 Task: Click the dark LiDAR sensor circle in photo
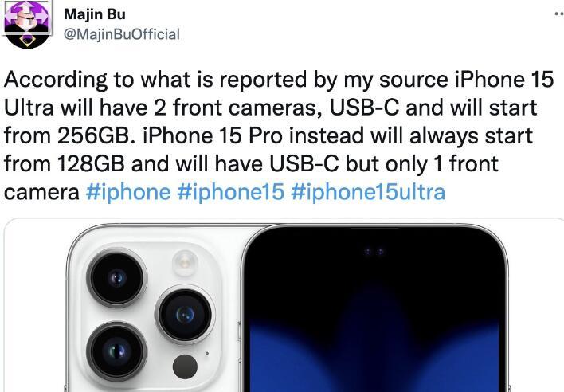point(185,367)
